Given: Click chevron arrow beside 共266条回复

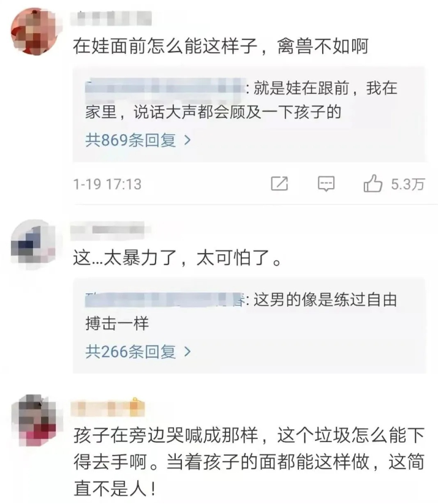Looking at the screenshot, I should point(187,352).
